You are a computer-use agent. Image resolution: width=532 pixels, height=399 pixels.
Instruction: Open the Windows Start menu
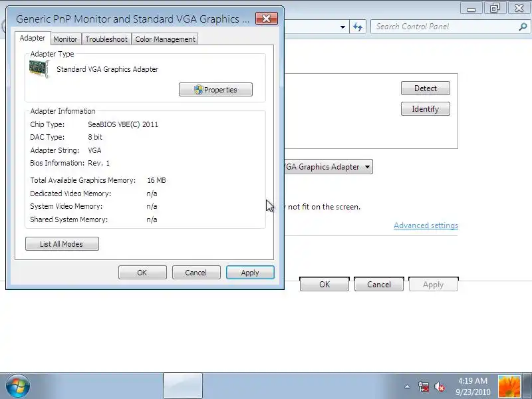[x=18, y=386]
